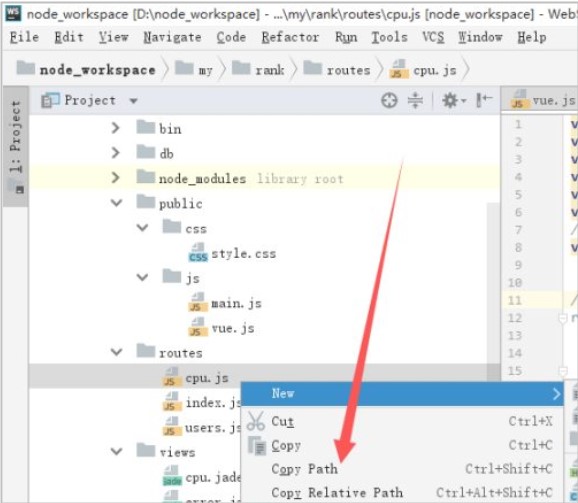
Task: Collapse the css folder
Action: point(142,228)
